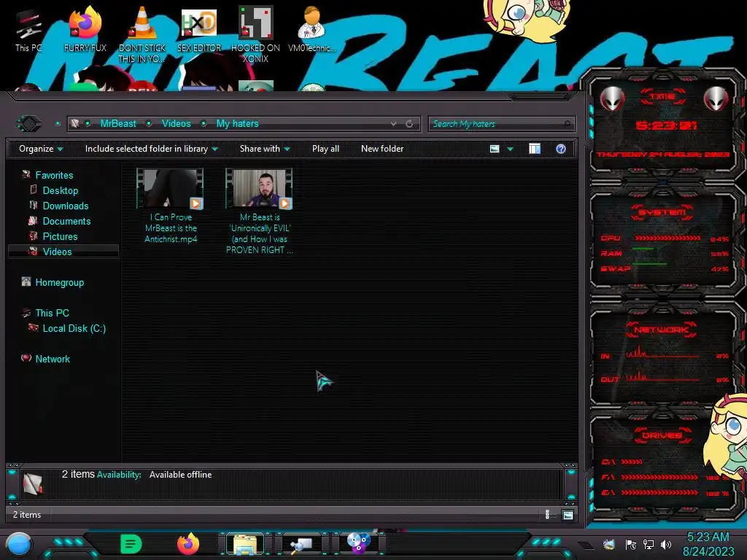This screenshot has height=560, width=747.
Task: Open the FURRY FUX Firefox desktop icon
Action: point(85,29)
